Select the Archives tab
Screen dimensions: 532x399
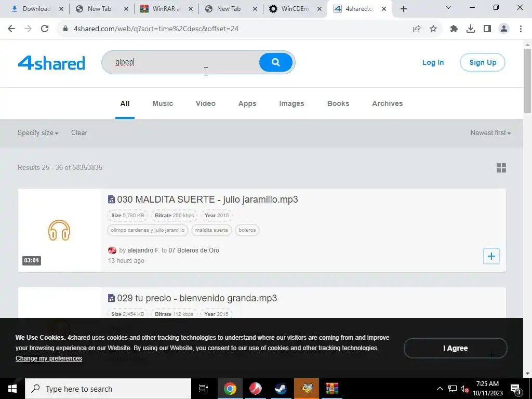(x=387, y=103)
